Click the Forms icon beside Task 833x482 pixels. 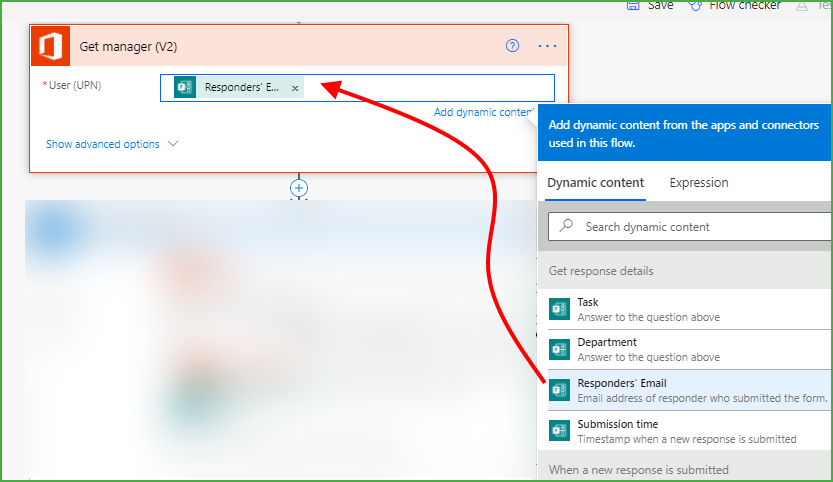point(559,309)
